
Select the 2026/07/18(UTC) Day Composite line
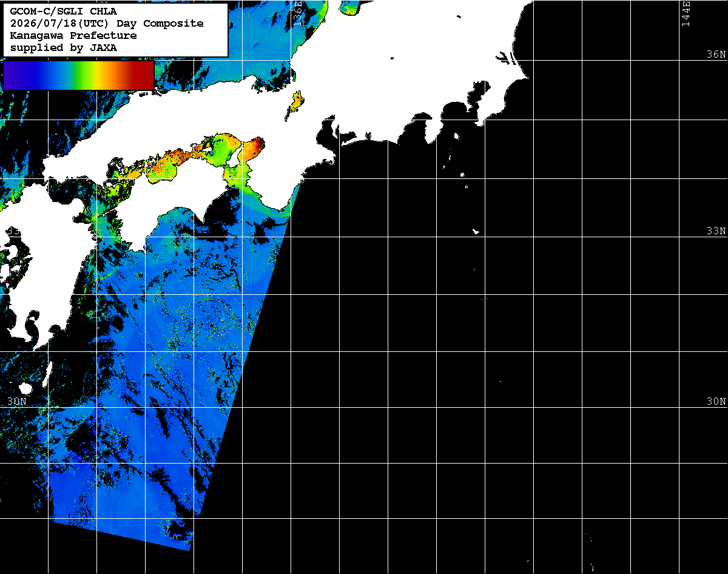[x=107, y=24]
